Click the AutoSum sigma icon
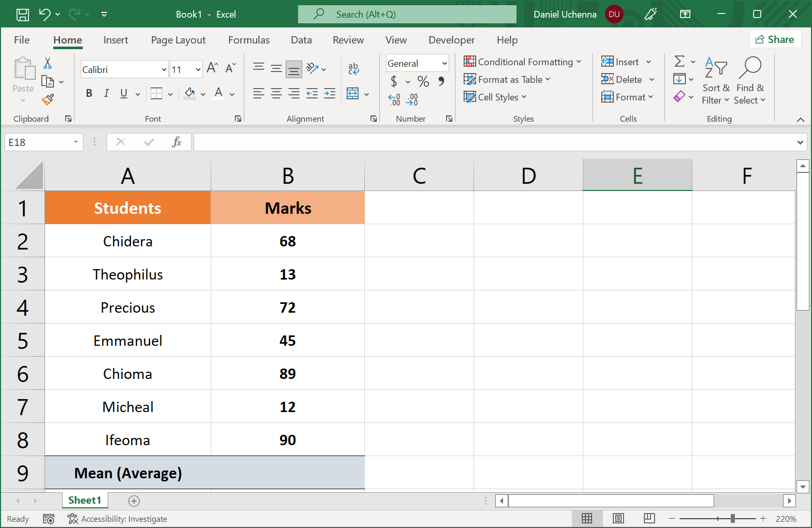812x528 pixels. [x=680, y=62]
